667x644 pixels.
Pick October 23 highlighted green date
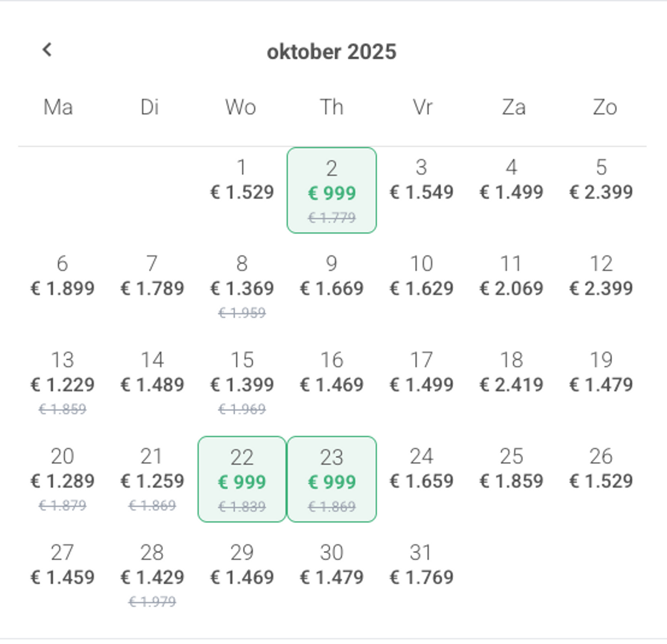[332, 479]
